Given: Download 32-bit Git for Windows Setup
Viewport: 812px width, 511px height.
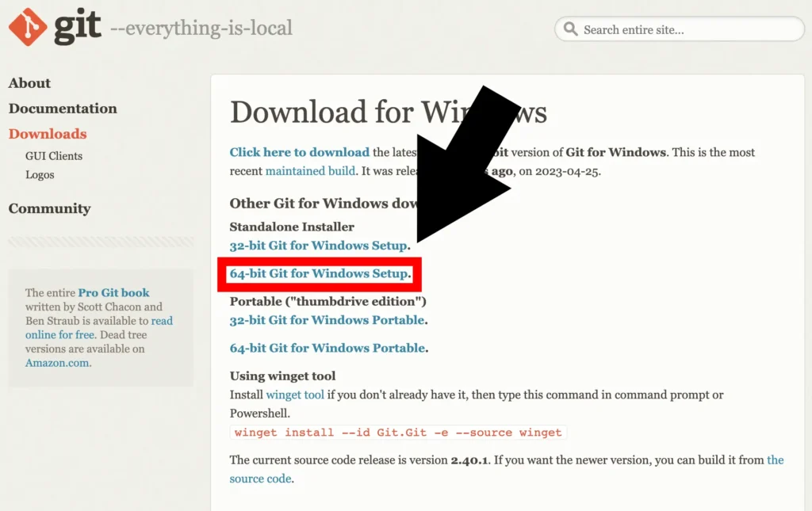Looking at the screenshot, I should tap(319, 246).
